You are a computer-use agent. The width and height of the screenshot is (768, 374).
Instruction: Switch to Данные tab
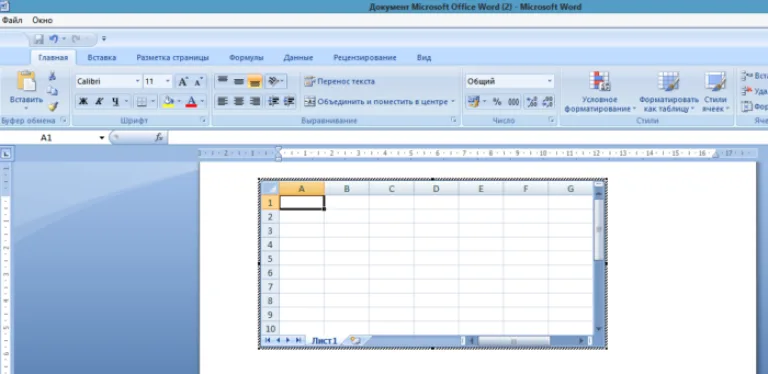point(298,57)
